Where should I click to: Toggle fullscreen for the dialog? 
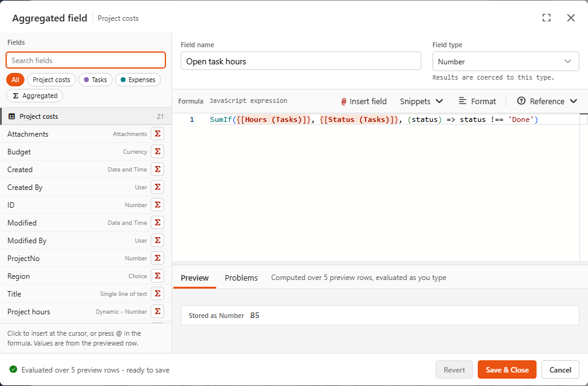[546, 18]
